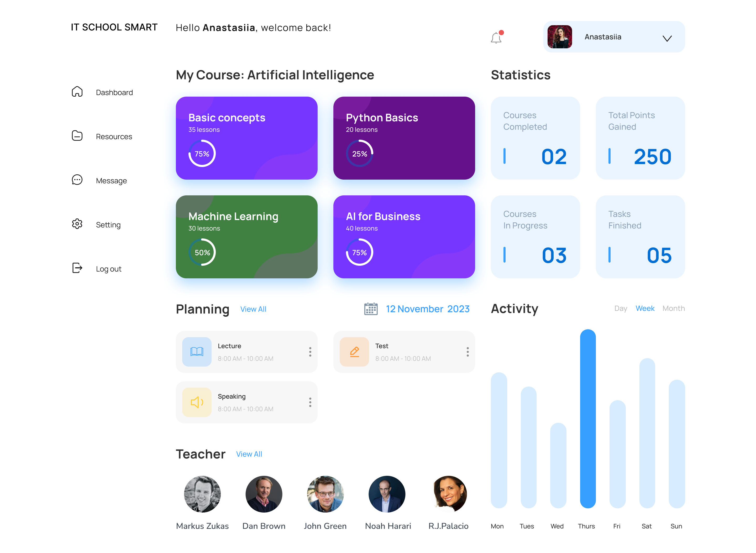Click View All next to Teacher

point(249,454)
